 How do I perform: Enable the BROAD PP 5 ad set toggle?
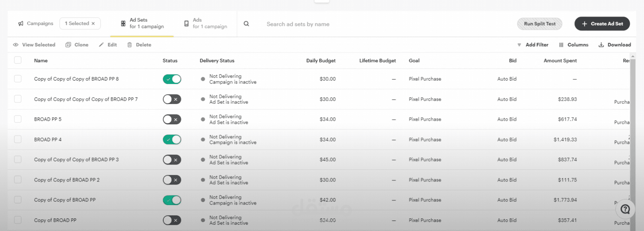[x=172, y=119]
